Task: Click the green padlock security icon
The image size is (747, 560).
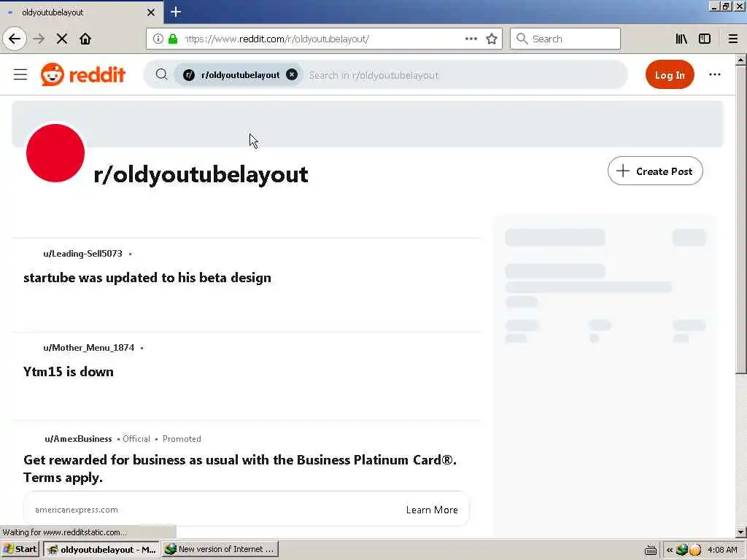Action: coord(173,39)
